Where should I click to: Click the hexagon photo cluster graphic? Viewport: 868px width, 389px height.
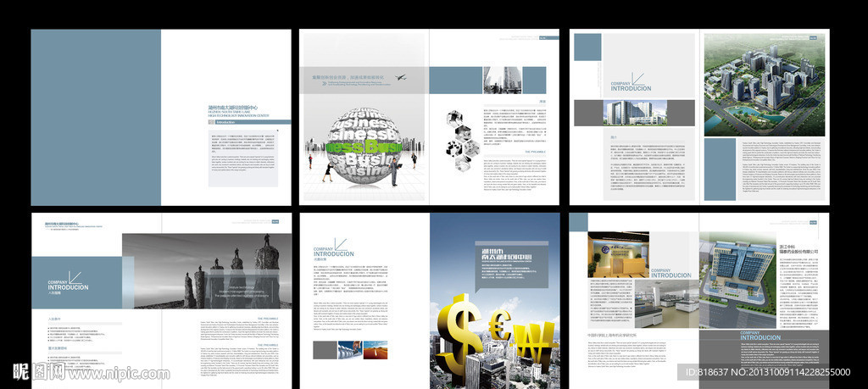(463, 140)
